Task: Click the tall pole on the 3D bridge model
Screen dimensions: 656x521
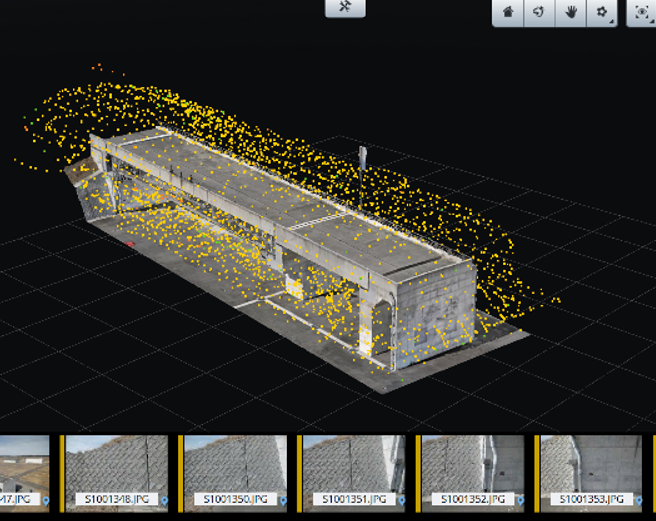Action: (362, 177)
